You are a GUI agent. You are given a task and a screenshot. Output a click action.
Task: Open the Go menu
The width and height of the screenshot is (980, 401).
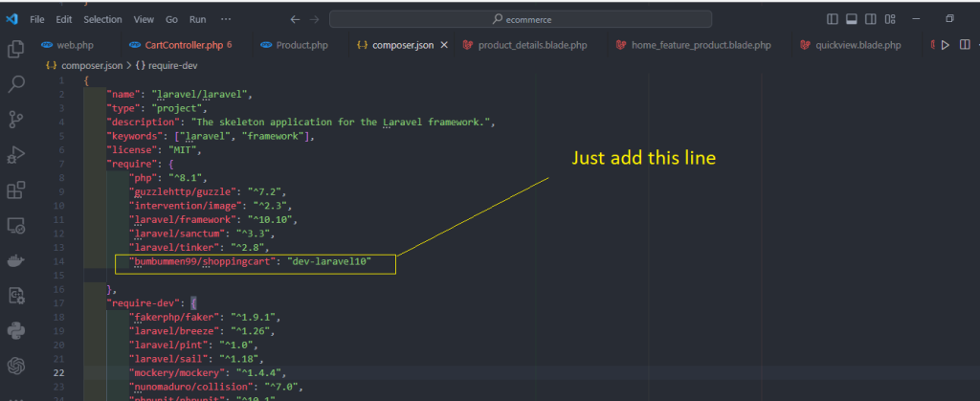[x=172, y=19]
